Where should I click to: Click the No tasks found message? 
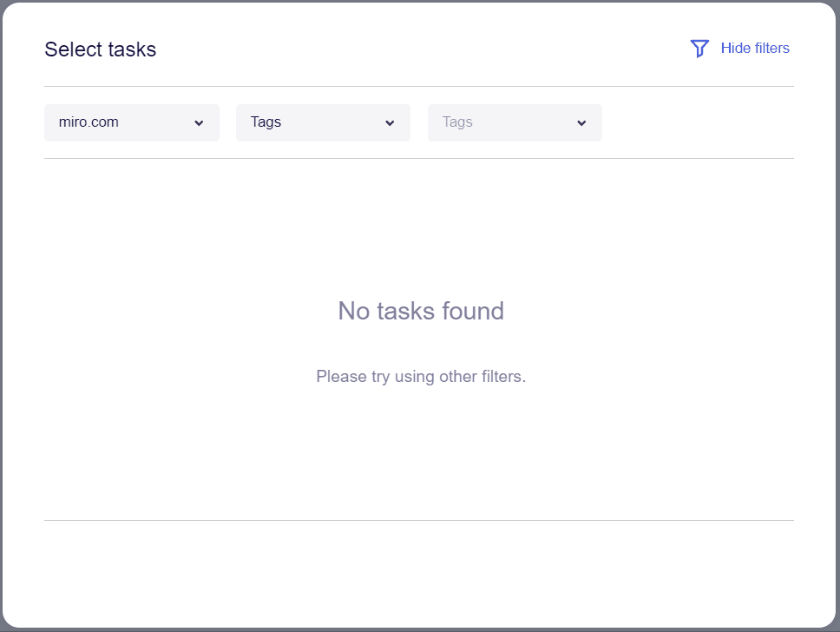421,311
